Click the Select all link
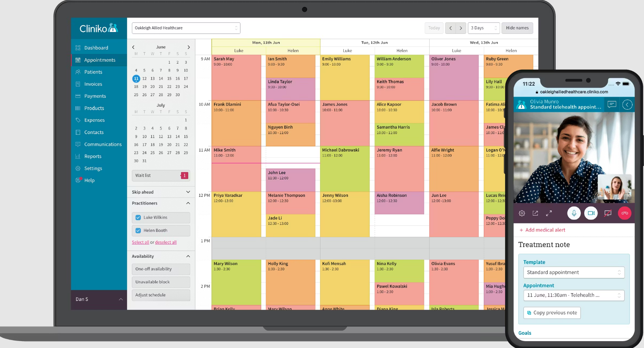The image size is (644, 348). coord(140,242)
